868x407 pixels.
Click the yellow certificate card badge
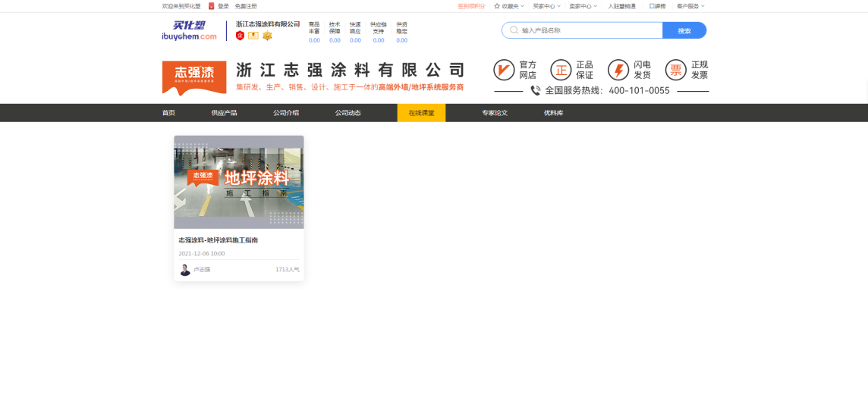click(x=253, y=36)
